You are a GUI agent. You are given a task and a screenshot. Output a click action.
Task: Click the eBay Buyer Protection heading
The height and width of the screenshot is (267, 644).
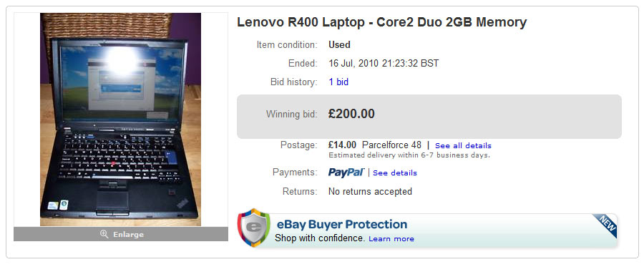342,224
